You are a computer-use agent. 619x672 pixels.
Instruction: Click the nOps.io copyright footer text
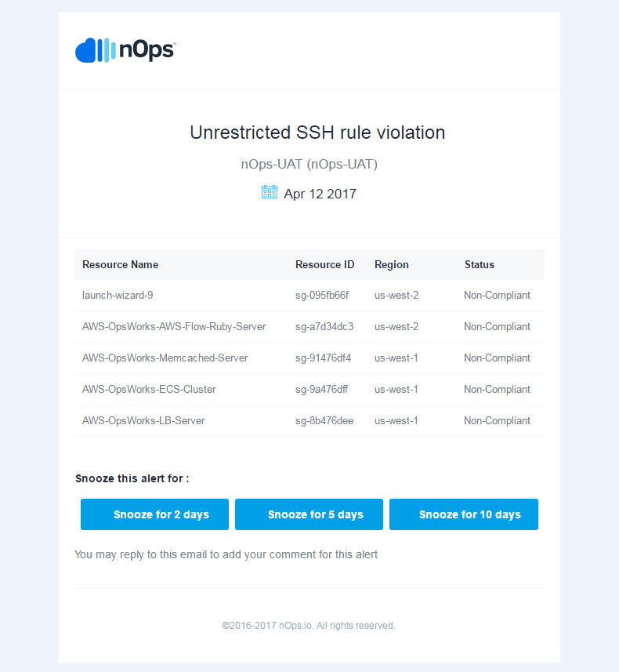(x=309, y=626)
